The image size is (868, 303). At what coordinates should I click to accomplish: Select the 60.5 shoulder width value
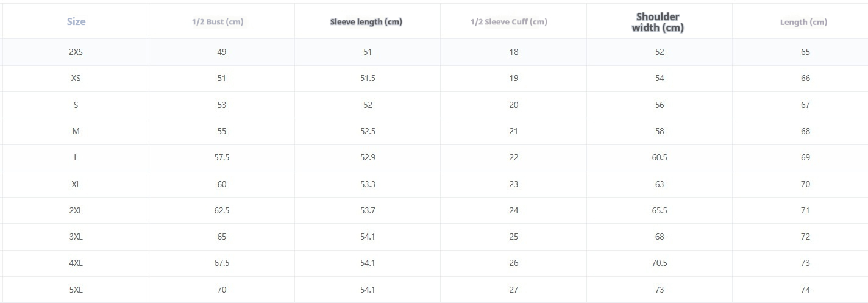click(x=660, y=157)
